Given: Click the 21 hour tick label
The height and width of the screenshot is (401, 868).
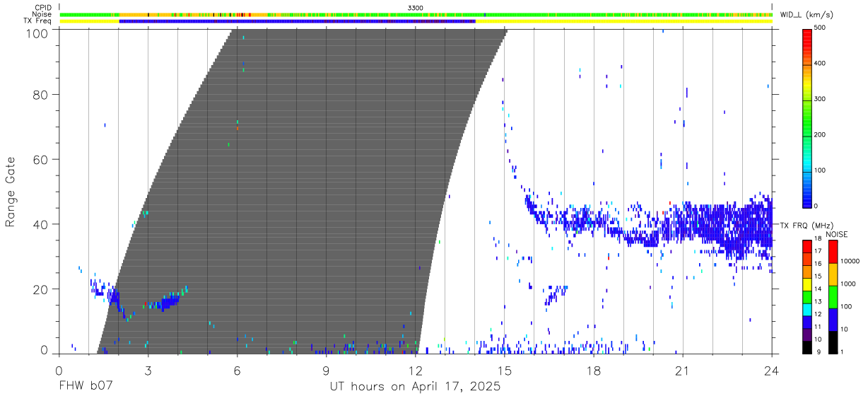Looking at the screenshot, I should pyautogui.click(x=683, y=371).
